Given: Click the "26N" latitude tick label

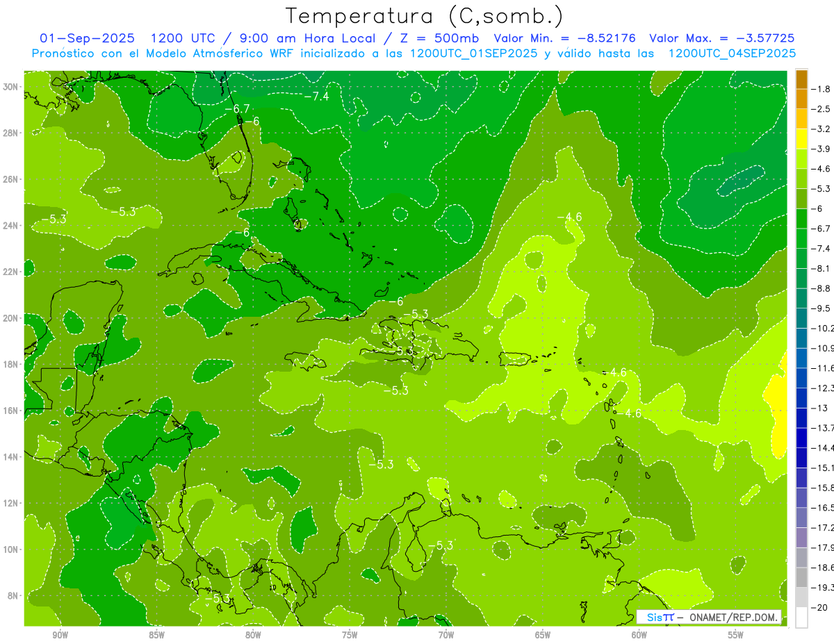Looking at the screenshot, I should point(10,179).
